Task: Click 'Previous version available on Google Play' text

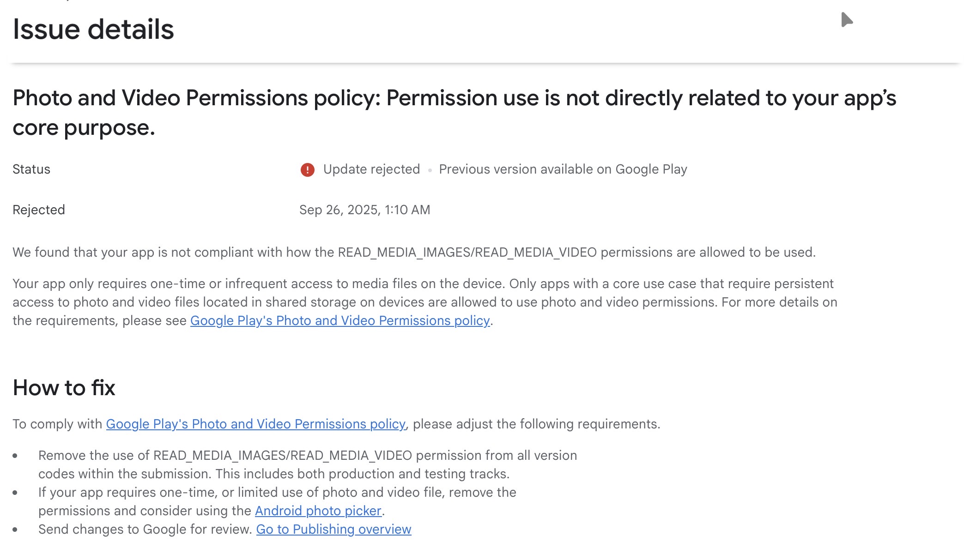Action: click(563, 169)
